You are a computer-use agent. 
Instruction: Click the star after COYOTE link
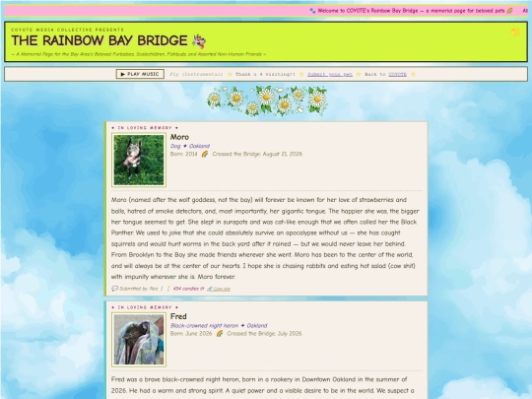413,74
